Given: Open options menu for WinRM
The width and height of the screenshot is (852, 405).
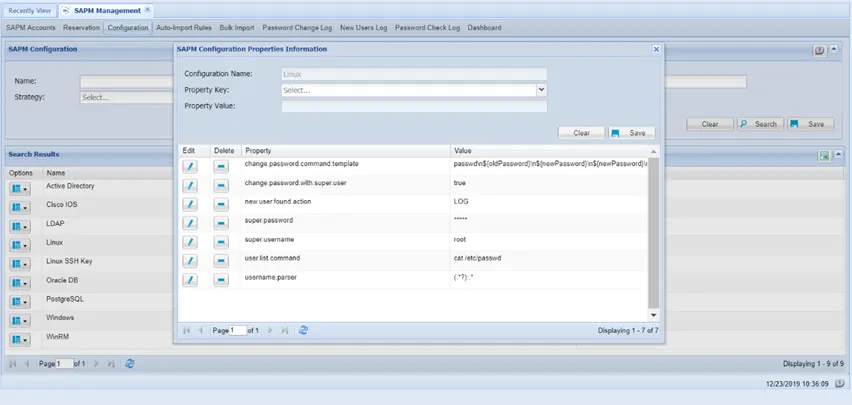Looking at the screenshot, I should click(x=20, y=340).
